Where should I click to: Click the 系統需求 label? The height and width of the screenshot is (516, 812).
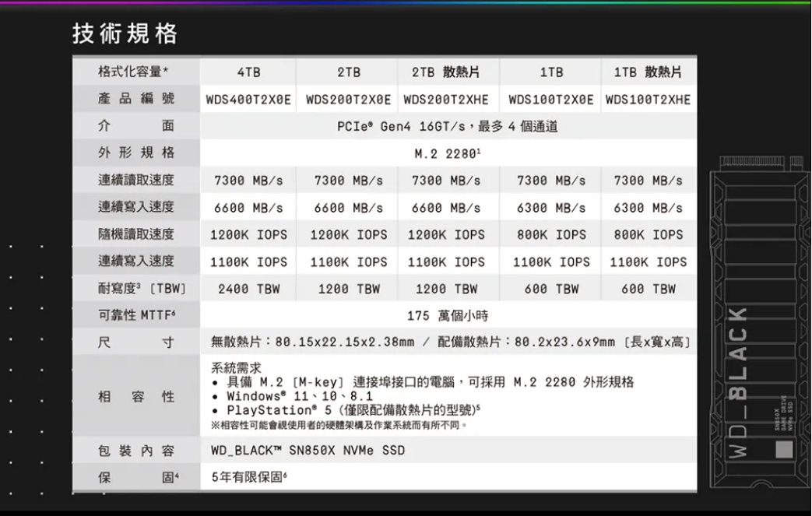pos(236,368)
